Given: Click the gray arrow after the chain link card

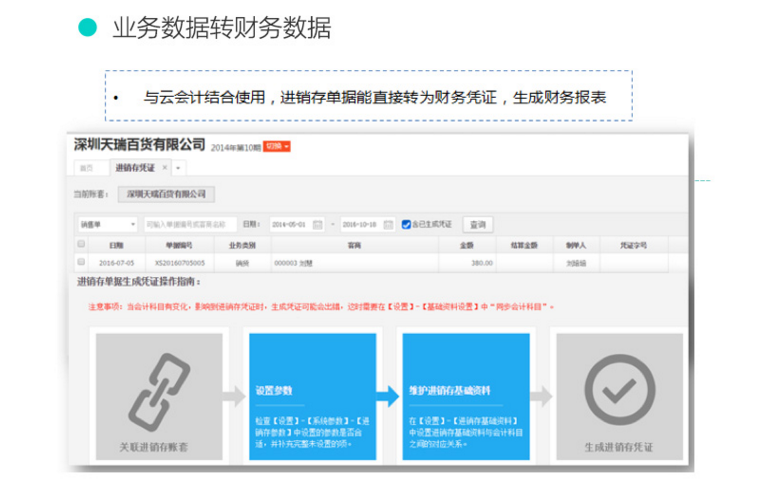Looking at the screenshot, I should (x=234, y=396).
